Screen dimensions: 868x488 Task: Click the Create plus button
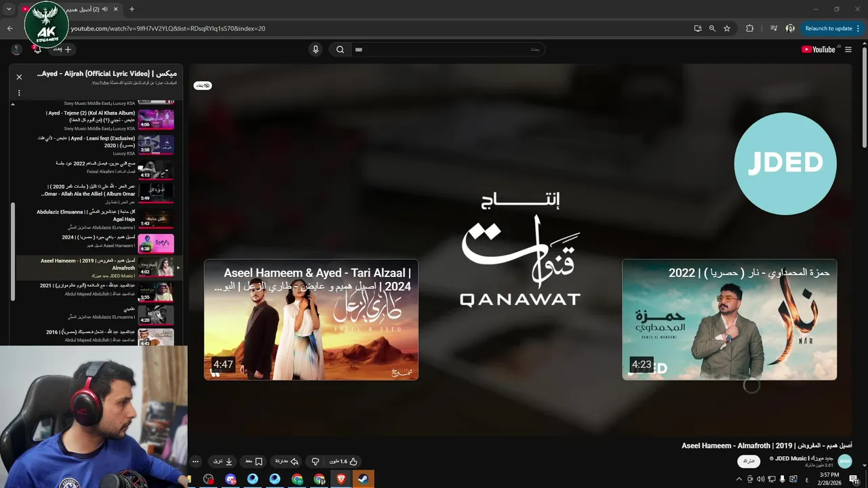(63, 49)
